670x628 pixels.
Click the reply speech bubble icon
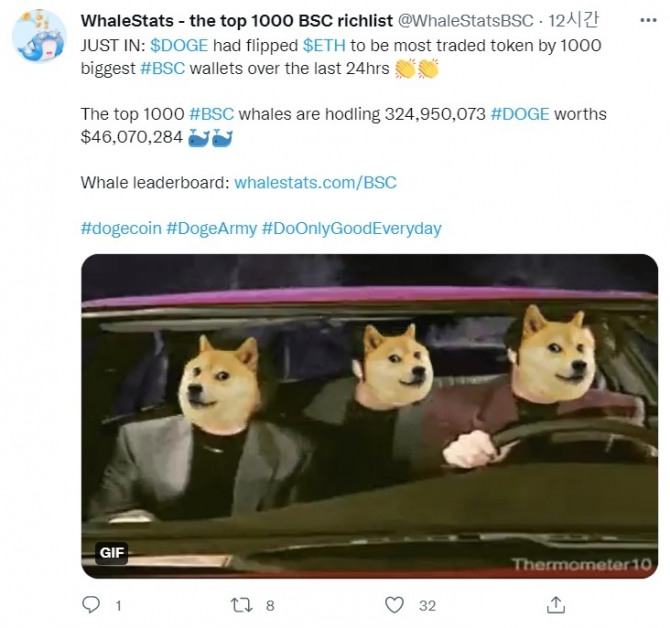click(91, 605)
